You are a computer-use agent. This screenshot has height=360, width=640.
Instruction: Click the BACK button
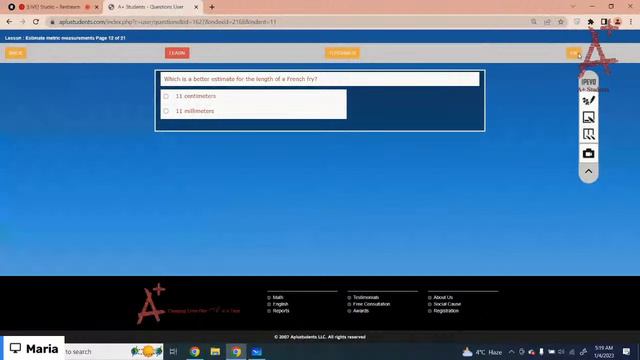pos(16,53)
